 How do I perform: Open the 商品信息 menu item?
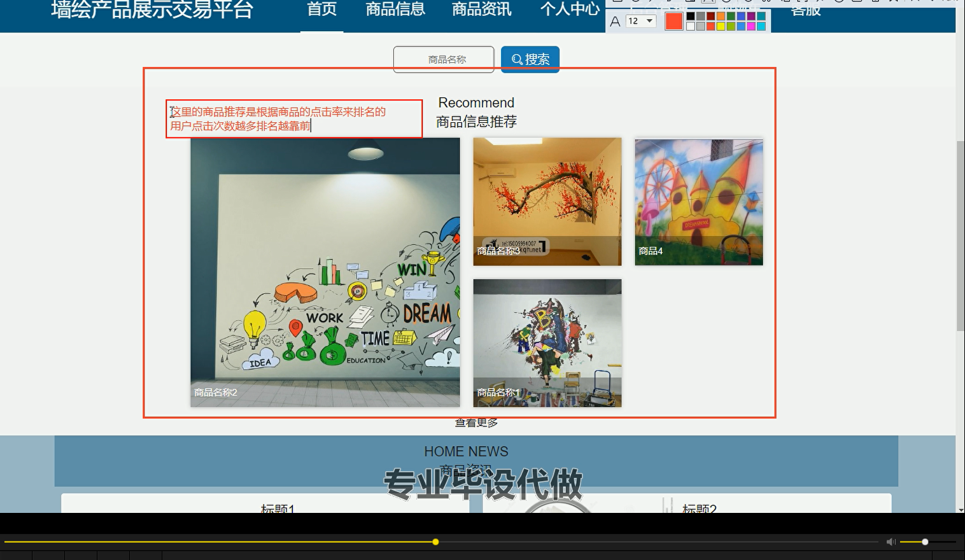pos(395,10)
